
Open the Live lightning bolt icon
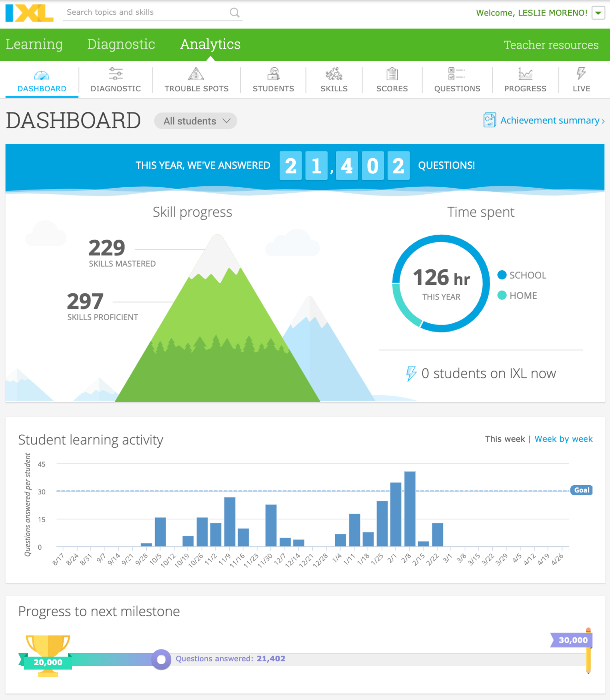[x=581, y=73]
